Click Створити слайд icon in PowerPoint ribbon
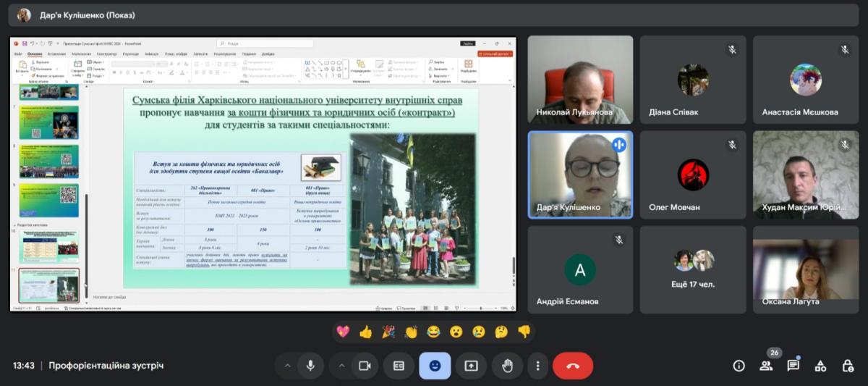 77,67
